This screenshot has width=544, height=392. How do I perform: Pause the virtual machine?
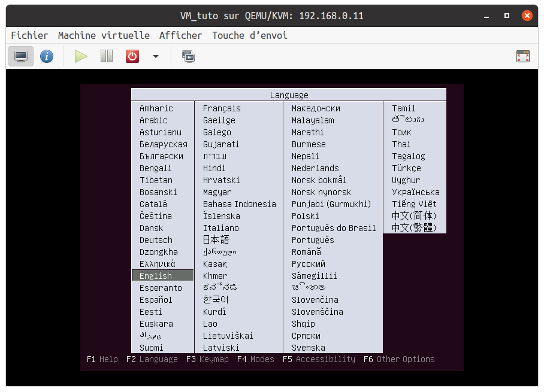(x=107, y=56)
